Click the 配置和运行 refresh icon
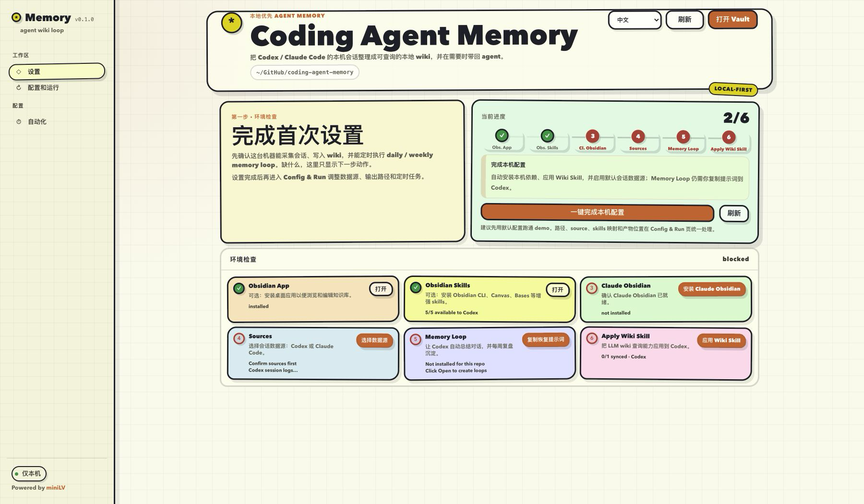864x504 pixels. [x=19, y=87]
